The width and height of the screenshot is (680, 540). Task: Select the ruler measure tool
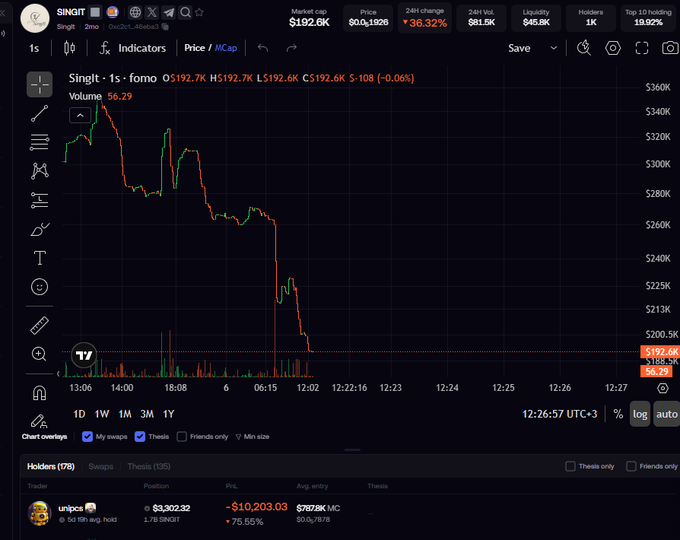(x=39, y=325)
